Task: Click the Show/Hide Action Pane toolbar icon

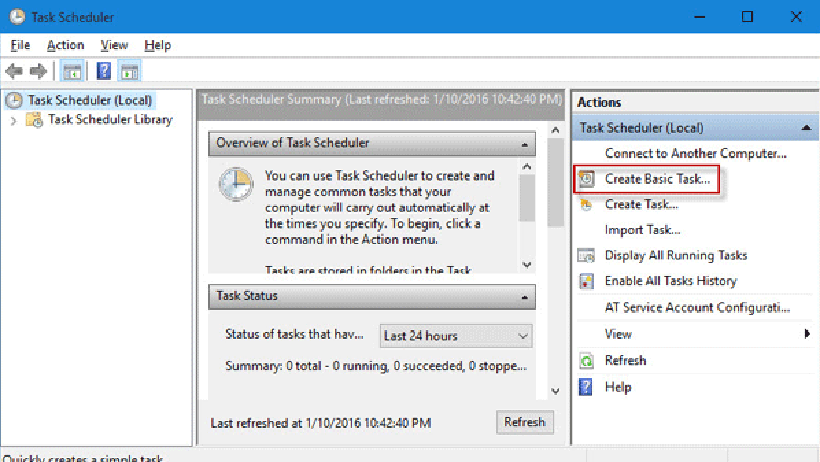Action: (129, 71)
